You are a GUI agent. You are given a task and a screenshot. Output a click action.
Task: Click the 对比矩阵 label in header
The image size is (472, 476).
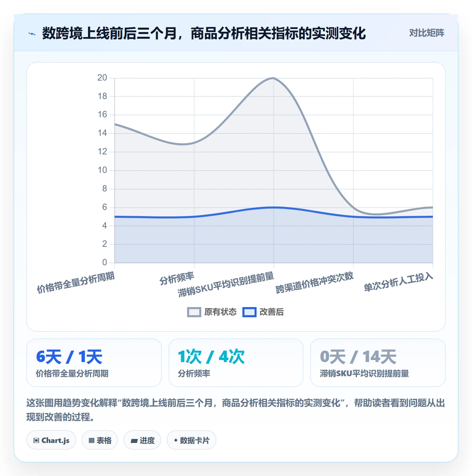[427, 33]
